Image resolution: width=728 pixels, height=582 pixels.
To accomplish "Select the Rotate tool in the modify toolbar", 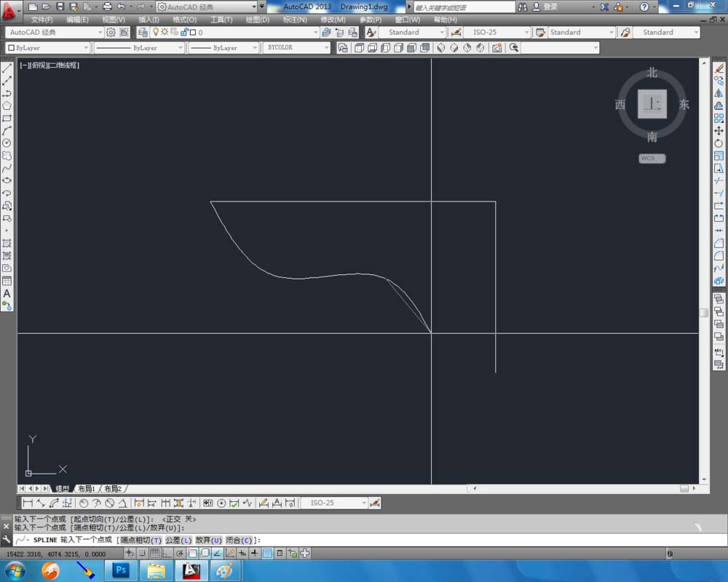I will pyautogui.click(x=719, y=143).
